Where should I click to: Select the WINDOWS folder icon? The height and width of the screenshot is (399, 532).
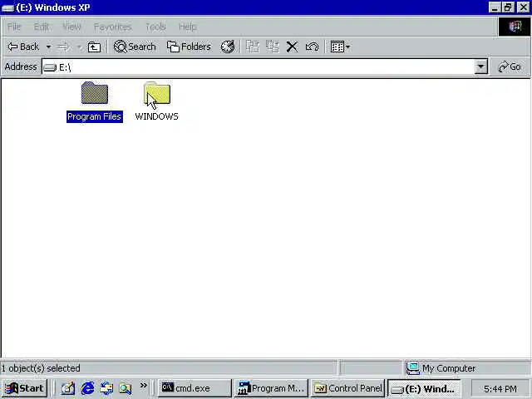pos(157,93)
